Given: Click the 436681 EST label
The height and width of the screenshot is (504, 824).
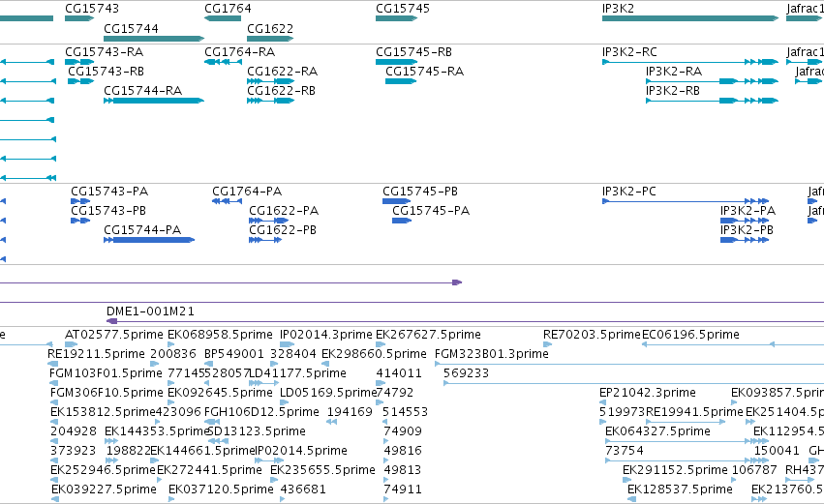Looking at the screenshot, I should pyautogui.click(x=303, y=489).
